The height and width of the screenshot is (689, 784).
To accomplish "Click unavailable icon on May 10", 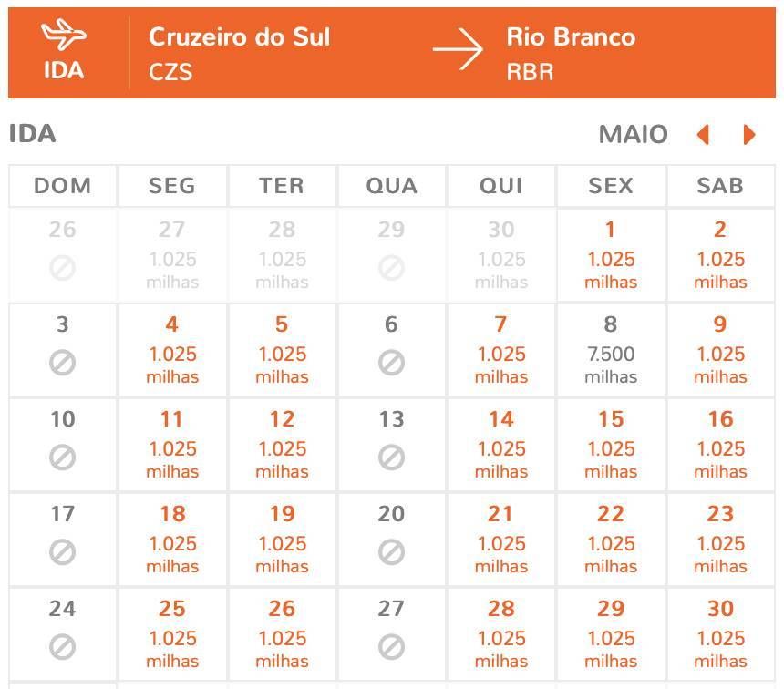I will (63, 457).
